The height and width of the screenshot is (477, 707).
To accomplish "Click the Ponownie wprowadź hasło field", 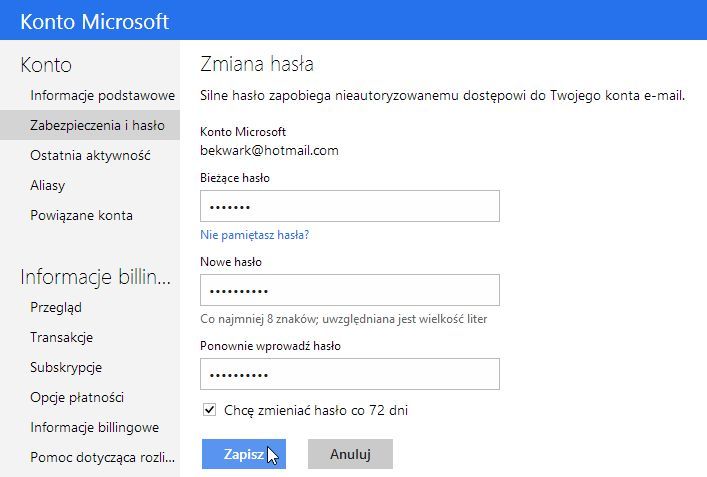I will pos(350,374).
